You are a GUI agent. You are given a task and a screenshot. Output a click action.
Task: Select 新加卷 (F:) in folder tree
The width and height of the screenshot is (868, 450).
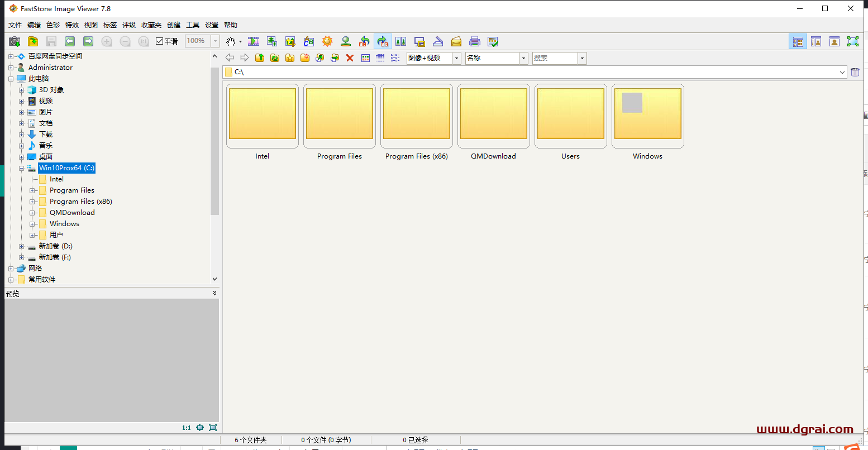(x=55, y=257)
